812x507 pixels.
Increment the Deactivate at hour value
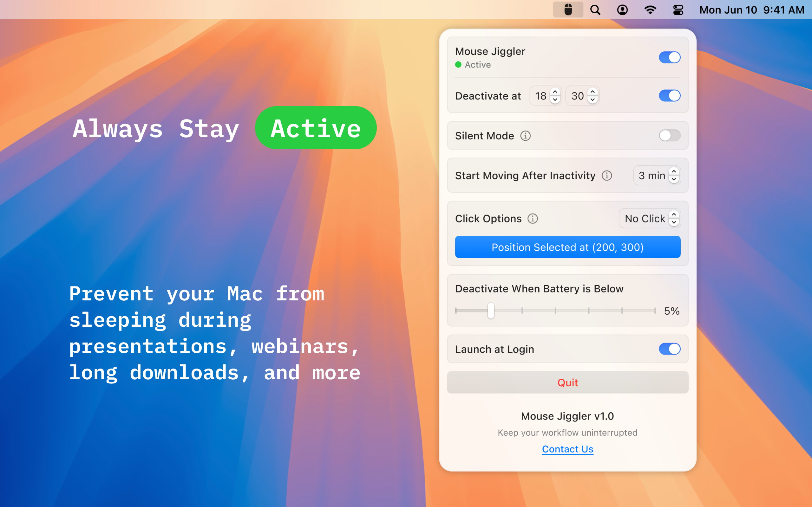pos(553,92)
